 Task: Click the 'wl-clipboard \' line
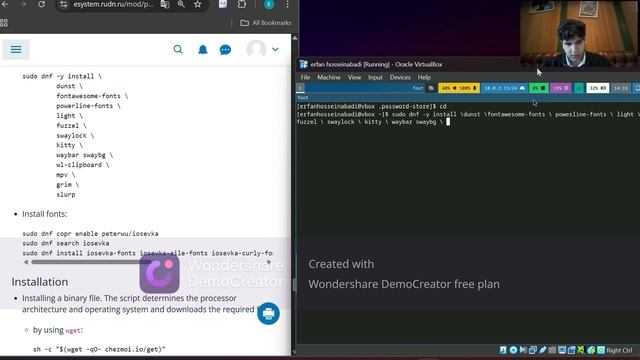pyautogui.click(x=82, y=165)
